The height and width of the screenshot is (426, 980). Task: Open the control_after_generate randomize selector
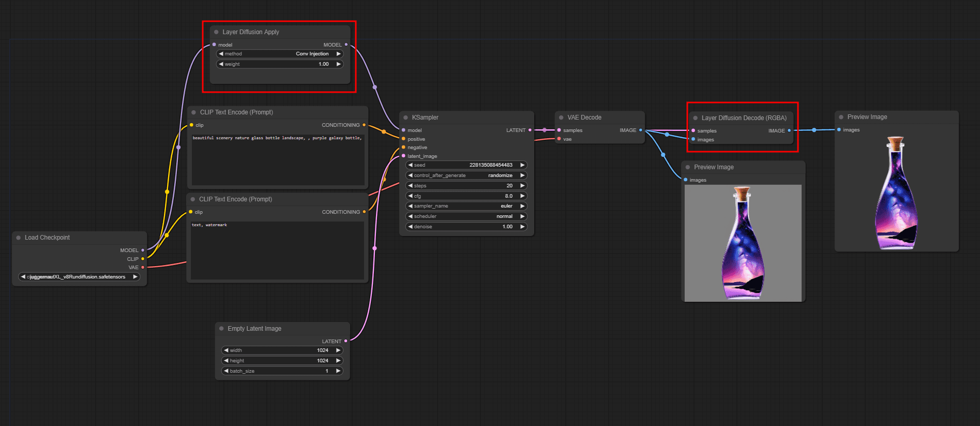click(x=466, y=175)
